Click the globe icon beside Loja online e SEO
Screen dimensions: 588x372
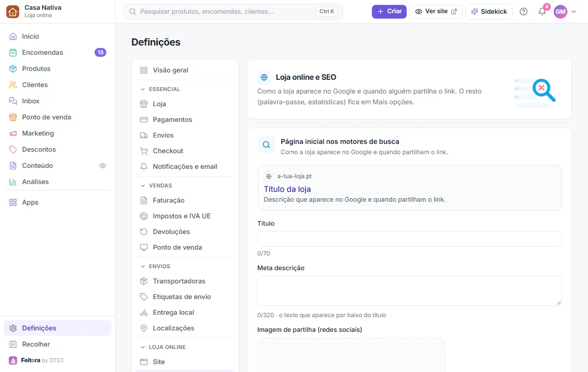click(x=264, y=77)
